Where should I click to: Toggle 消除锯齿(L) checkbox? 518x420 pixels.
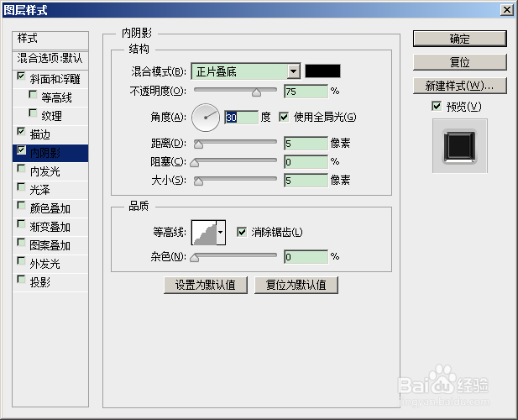pyautogui.click(x=242, y=232)
